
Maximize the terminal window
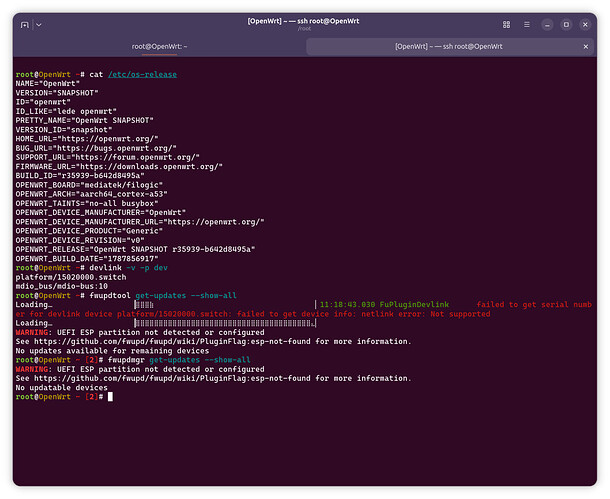pos(566,25)
